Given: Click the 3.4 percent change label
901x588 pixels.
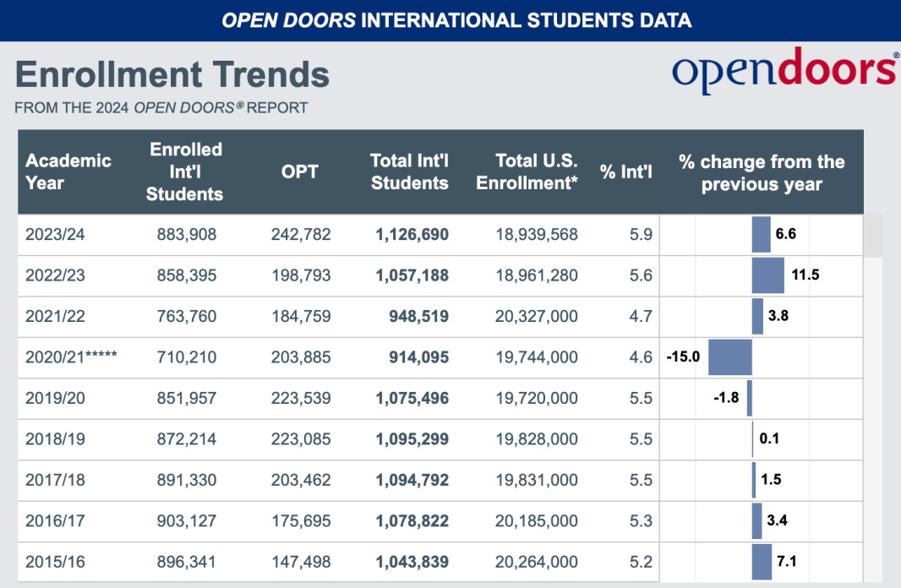Looking at the screenshot, I should pos(777,520).
